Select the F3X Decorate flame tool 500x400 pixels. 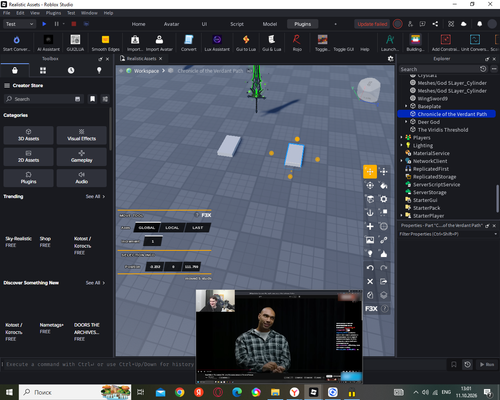(x=384, y=254)
